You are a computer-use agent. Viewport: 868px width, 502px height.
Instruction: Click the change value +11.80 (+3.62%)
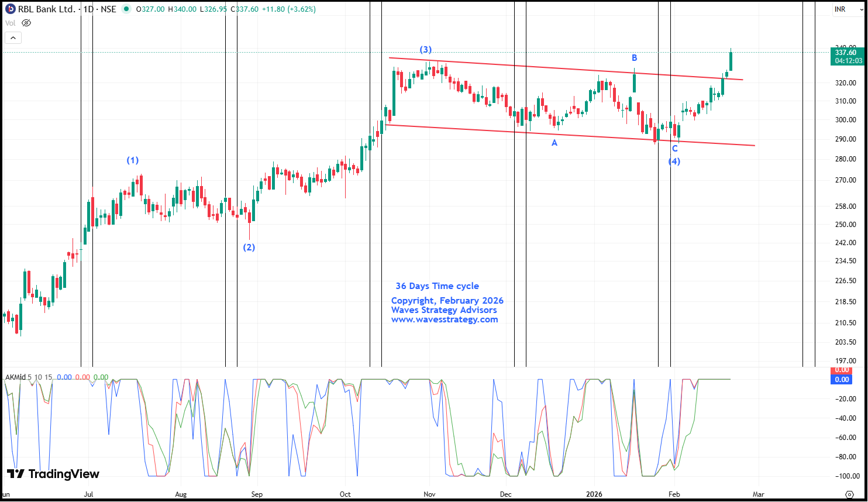click(x=288, y=9)
